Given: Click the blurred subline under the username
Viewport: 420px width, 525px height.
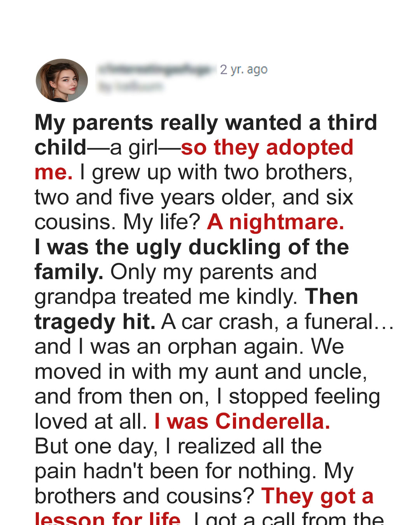Looking at the screenshot, I should click(130, 87).
